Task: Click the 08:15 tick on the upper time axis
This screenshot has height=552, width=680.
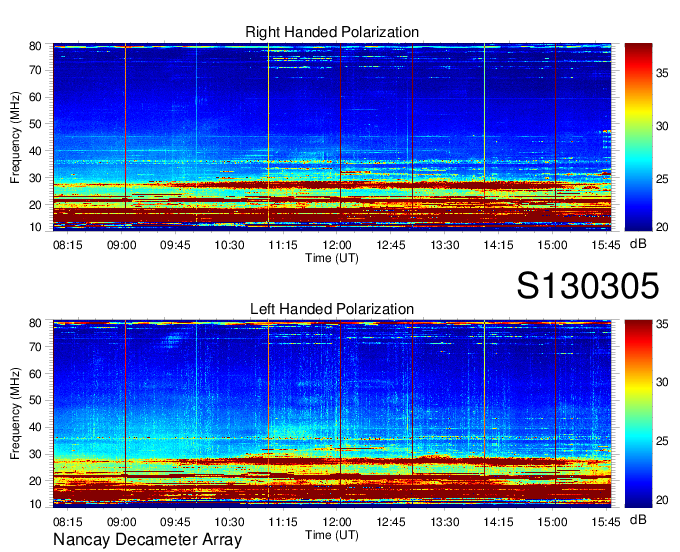Action: click(68, 245)
